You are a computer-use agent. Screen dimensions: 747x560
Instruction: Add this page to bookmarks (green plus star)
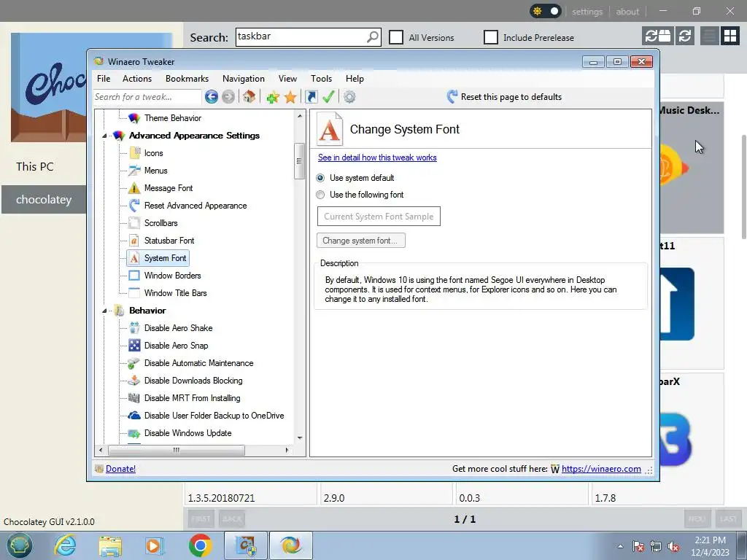coord(273,97)
